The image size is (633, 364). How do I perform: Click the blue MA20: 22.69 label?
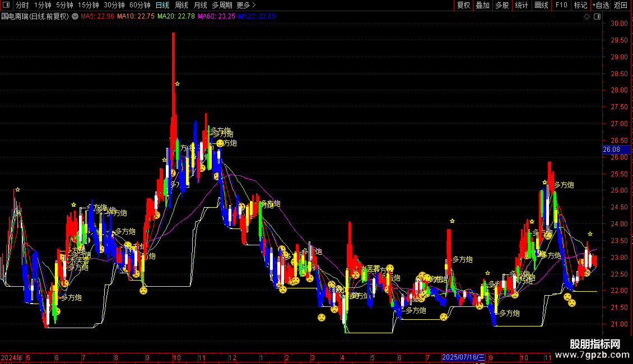click(x=257, y=16)
